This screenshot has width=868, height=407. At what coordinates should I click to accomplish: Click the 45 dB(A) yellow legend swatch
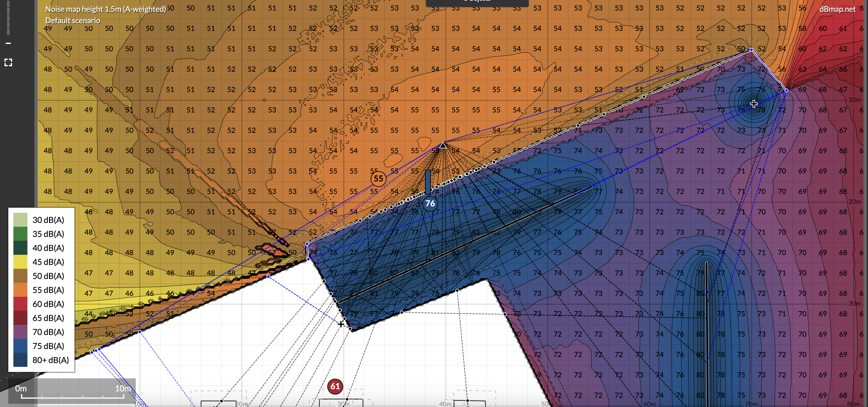coord(20,262)
